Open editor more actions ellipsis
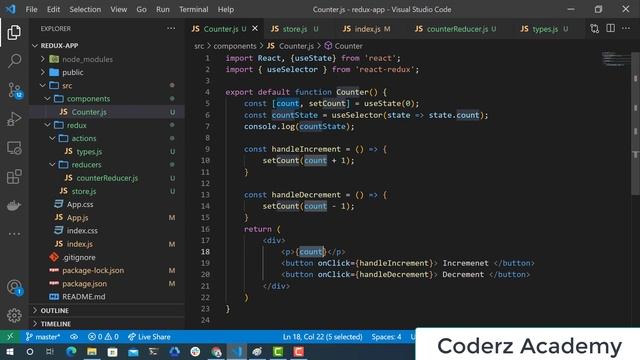The image size is (640, 360). point(626,28)
